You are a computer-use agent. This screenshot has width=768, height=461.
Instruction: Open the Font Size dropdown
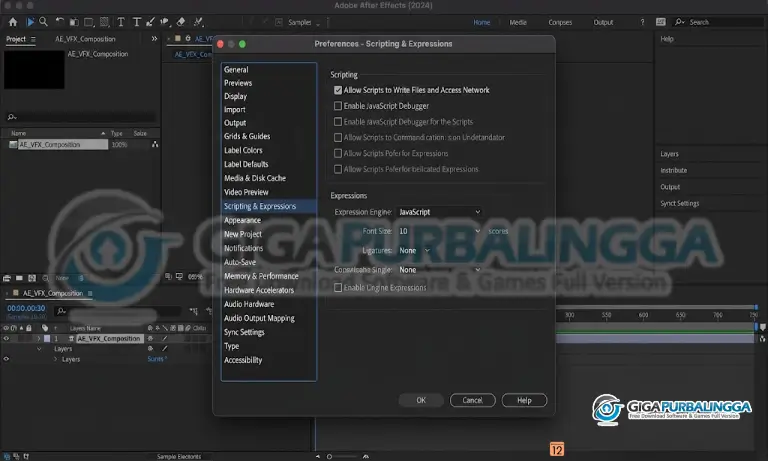pos(439,231)
